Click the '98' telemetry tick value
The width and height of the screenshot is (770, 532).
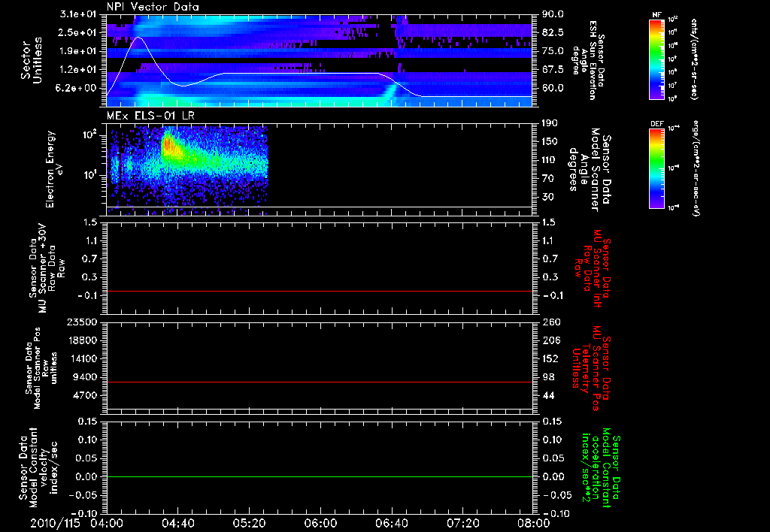coord(548,377)
